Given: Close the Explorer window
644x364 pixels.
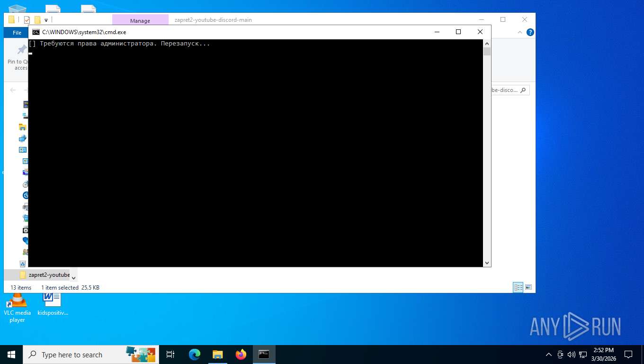Looking at the screenshot, I should click(x=525, y=19).
